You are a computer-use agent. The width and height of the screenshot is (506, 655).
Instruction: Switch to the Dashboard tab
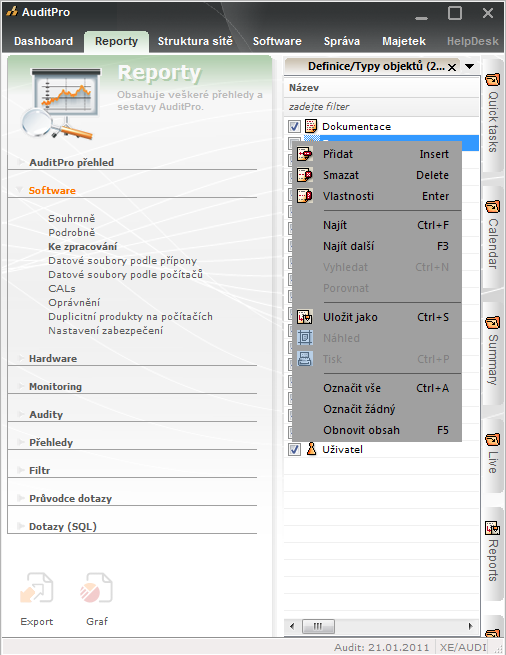(x=43, y=41)
